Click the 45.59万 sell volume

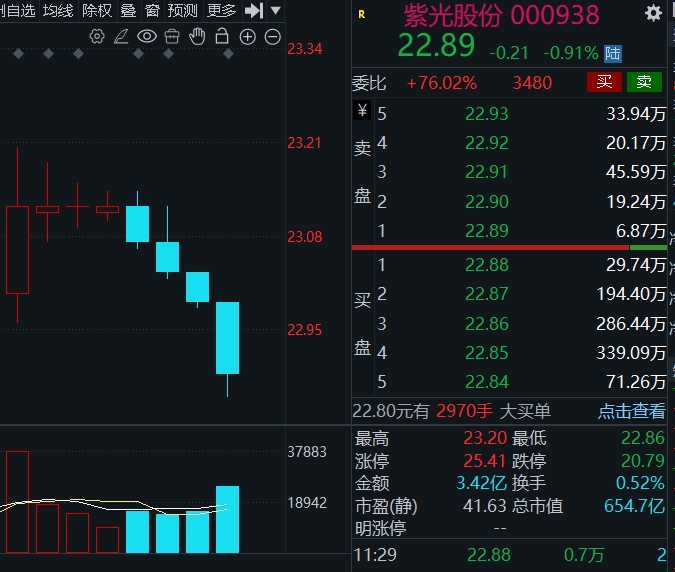(636, 172)
